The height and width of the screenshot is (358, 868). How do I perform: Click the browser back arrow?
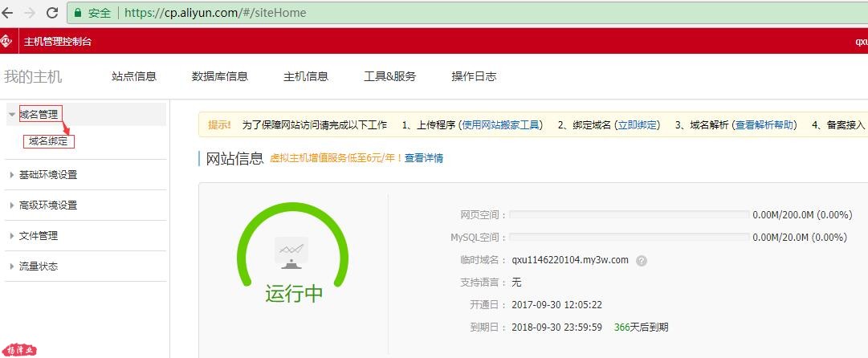(7, 13)
